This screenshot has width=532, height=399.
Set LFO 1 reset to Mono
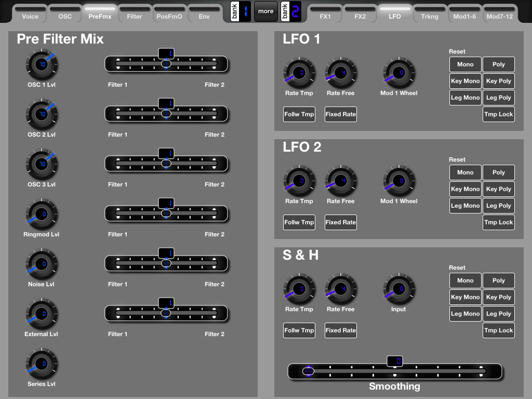point(465,64)
